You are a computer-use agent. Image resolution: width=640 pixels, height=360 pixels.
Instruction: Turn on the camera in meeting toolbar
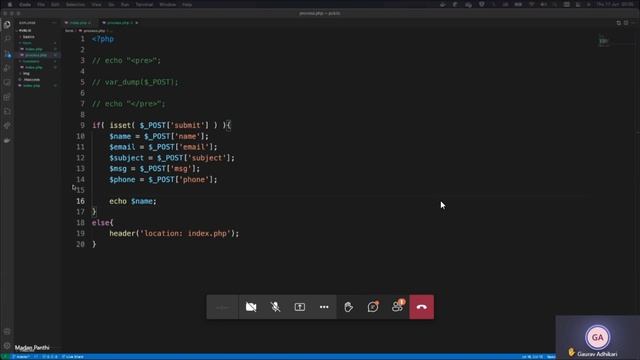[x=251, y=307]
